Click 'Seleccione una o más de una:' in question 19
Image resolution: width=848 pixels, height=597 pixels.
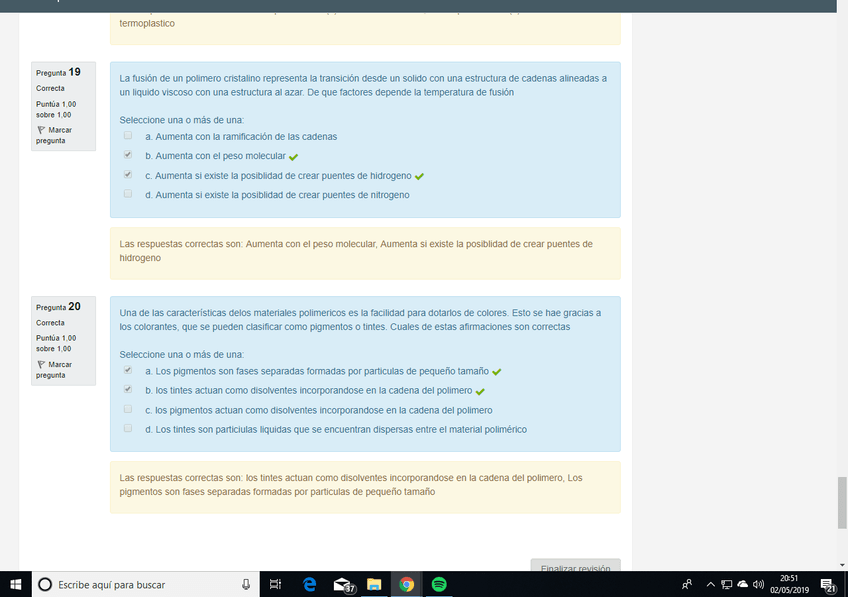[x=182, y=120]
